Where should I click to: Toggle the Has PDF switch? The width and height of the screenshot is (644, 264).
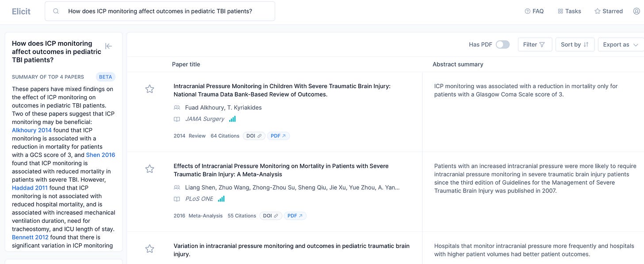coord(502,44)
